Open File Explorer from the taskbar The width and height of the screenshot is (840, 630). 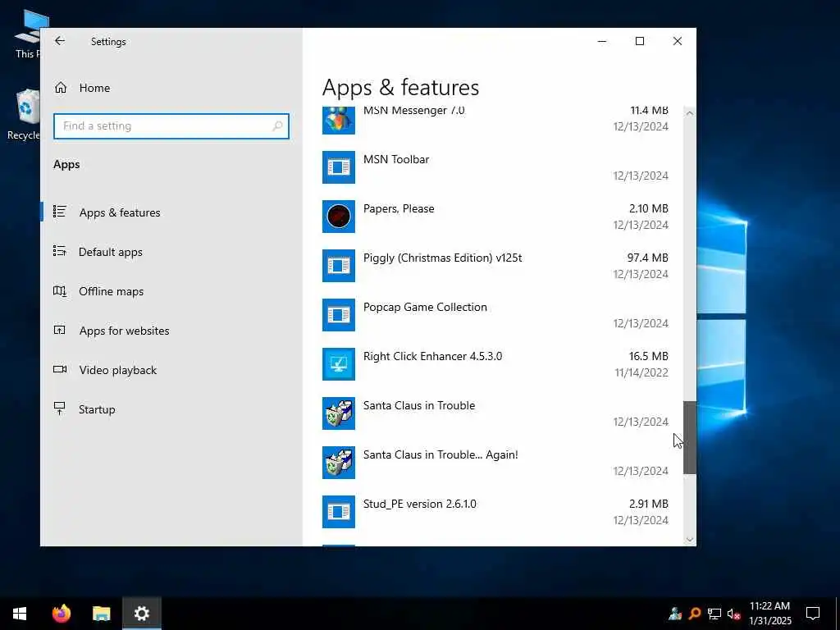pos(101,614)
